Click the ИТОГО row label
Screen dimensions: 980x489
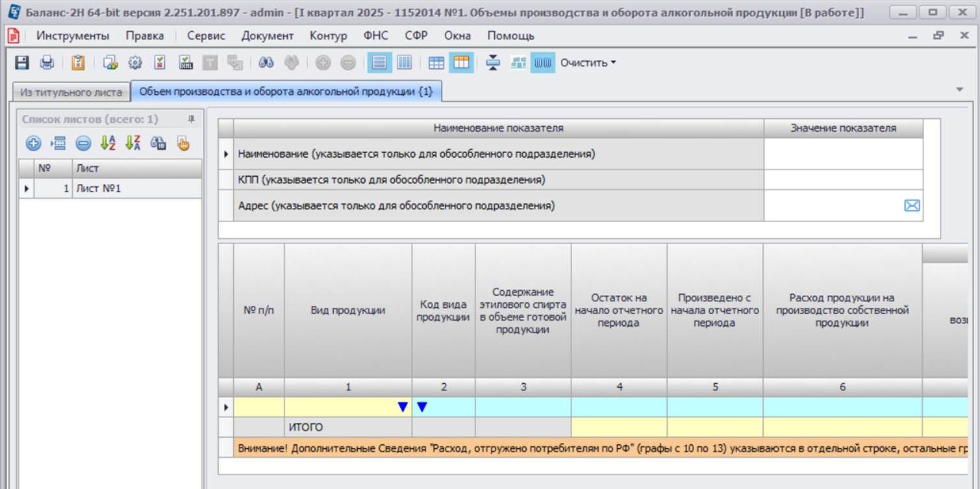pos(306,427)
